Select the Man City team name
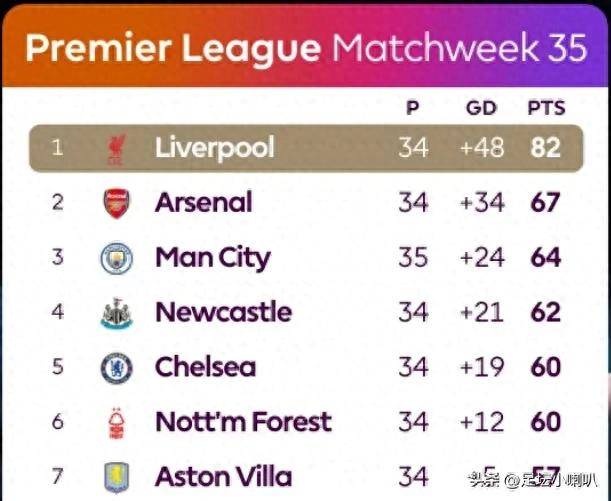Viewport: 611px width, 501px height. pos(212,258)
